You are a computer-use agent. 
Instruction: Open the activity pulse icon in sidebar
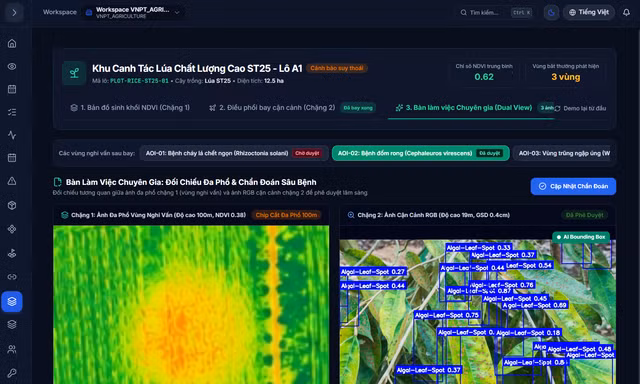(x=12, y=135)
